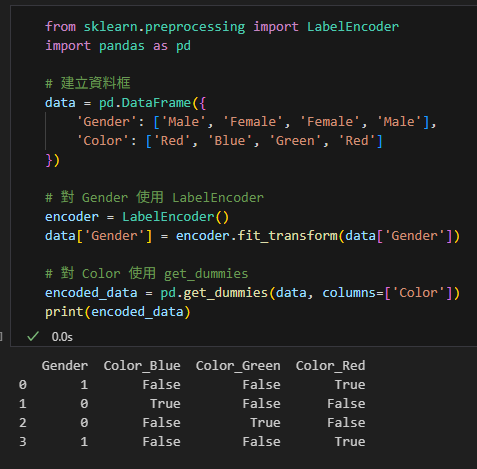Click 'sklearn.preprocessing' in the import statement
Screen dimensions: 477x469
click(164, 27)
